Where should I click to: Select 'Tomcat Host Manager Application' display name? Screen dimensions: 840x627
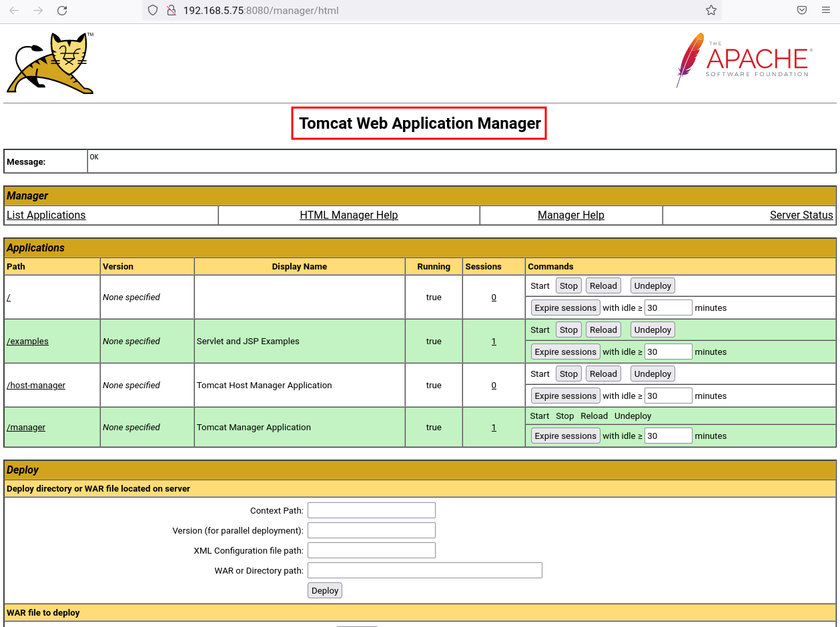(x=264, y=386)
